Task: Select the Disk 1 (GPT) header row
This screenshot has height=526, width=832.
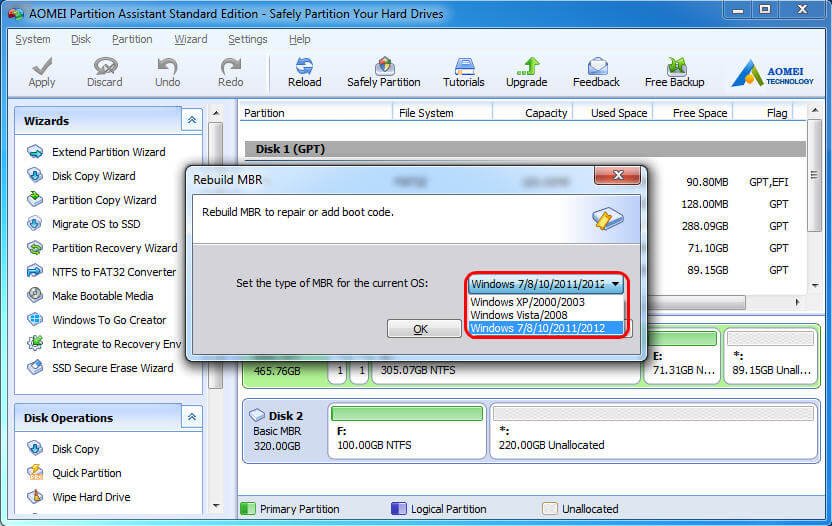Action: 525,149
